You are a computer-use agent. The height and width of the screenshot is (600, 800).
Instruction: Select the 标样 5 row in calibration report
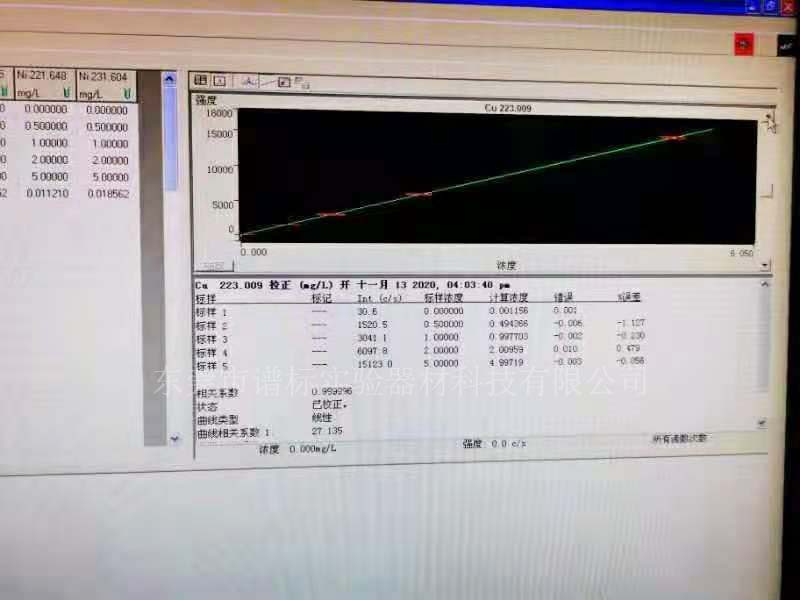211,364
